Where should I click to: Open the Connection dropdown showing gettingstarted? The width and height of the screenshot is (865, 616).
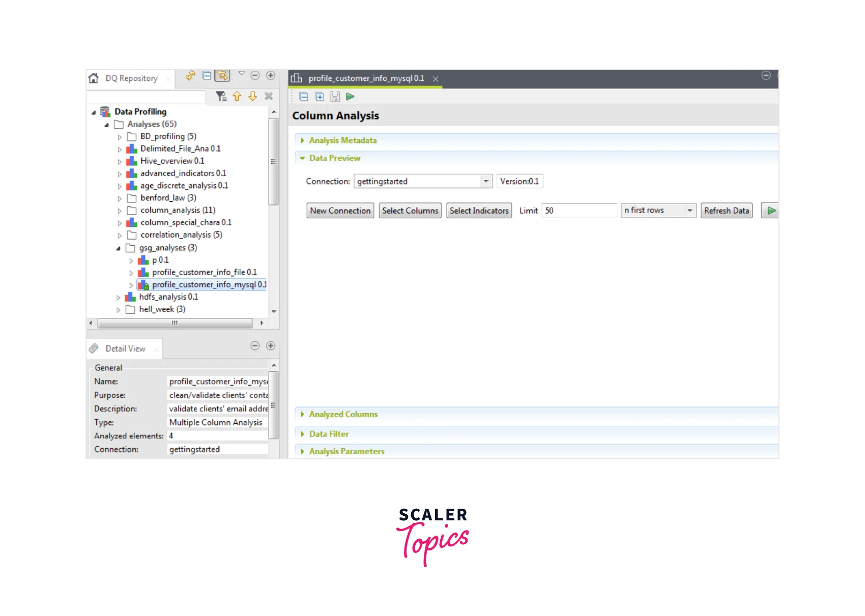486,181
